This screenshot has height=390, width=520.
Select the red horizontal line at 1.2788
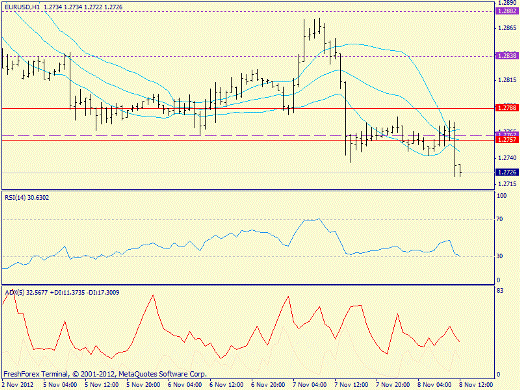[248, 108]
